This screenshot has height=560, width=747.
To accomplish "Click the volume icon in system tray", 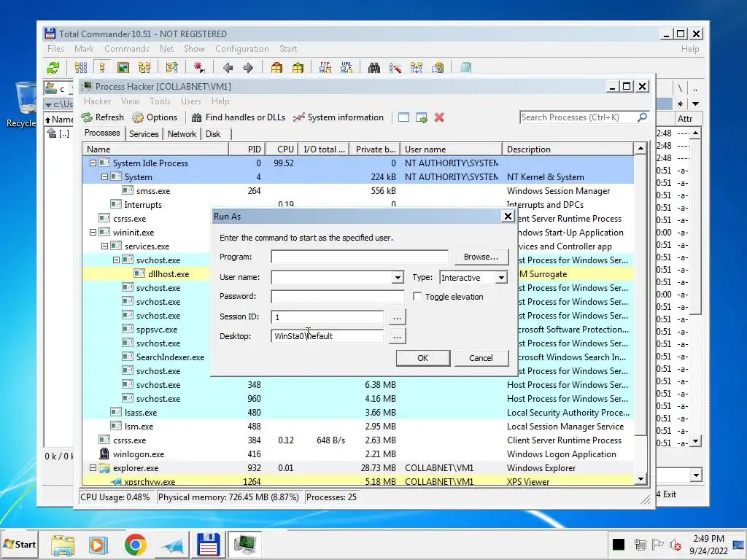I will coord(675,544).
